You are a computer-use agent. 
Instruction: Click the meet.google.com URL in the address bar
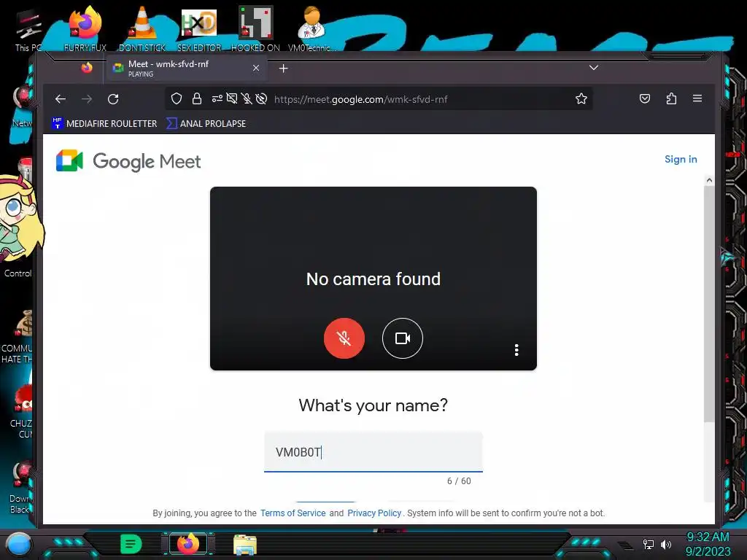(x=360, y=99)
